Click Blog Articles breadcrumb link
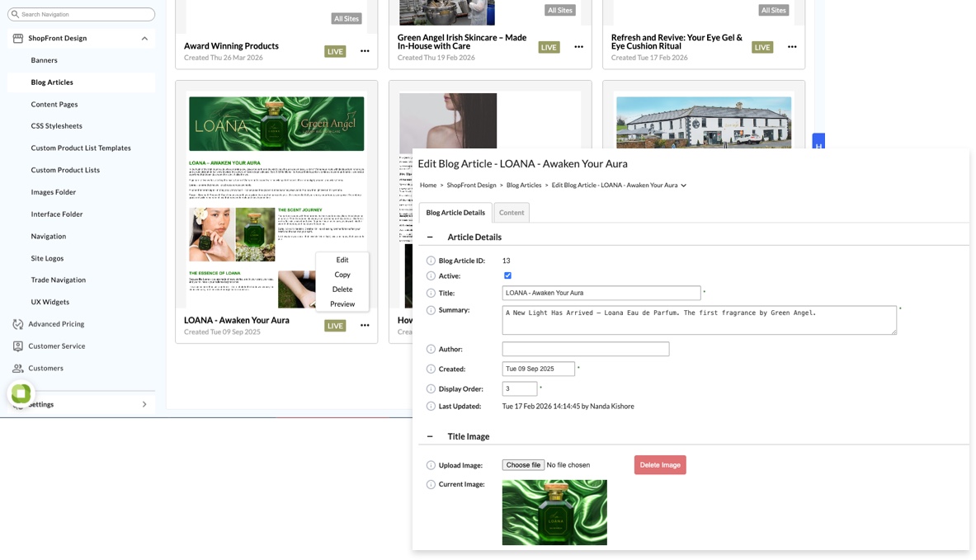 click(524, 186)
